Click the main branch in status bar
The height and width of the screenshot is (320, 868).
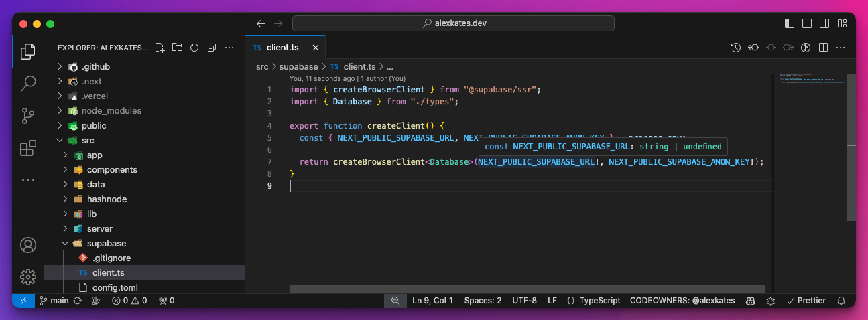[54, 301]
